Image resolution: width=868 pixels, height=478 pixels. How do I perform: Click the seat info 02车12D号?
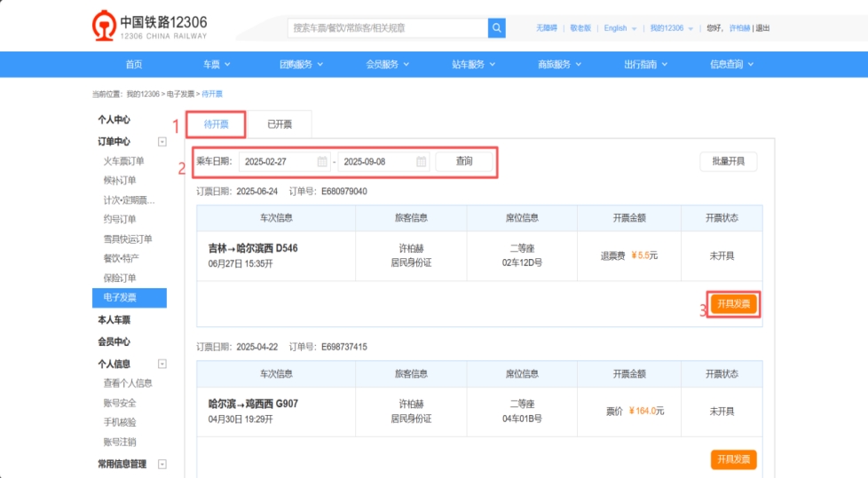coord(522,263)
